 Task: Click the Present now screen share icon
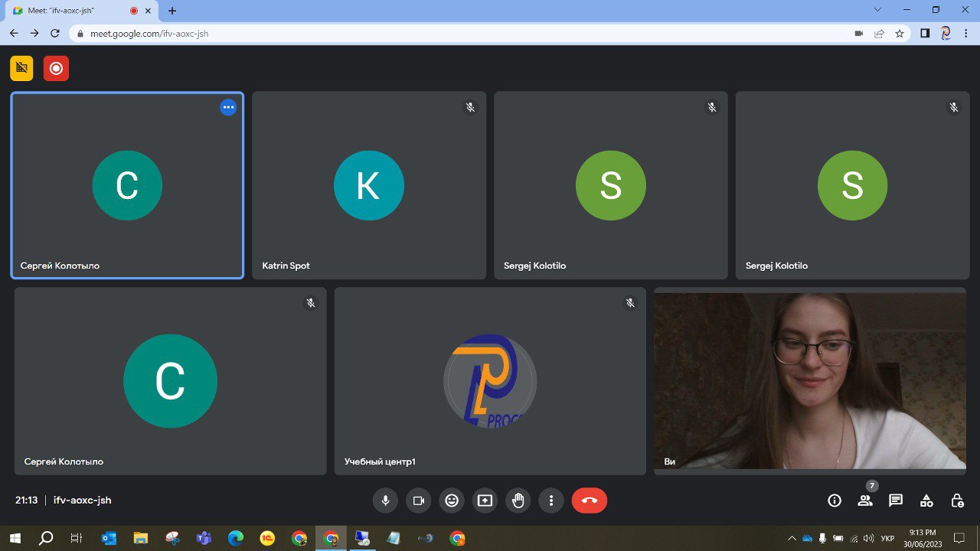pyautogui.click(x=485, y=500)
